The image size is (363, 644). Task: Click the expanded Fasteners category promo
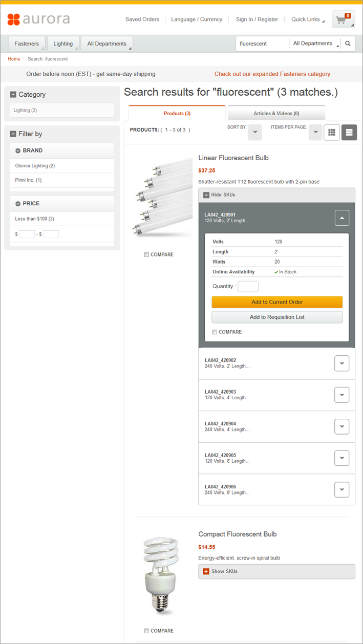pos(272,74)
